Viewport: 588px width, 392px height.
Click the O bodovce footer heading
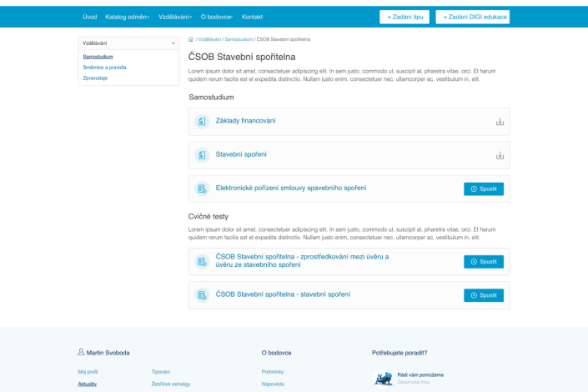point(276,353)
